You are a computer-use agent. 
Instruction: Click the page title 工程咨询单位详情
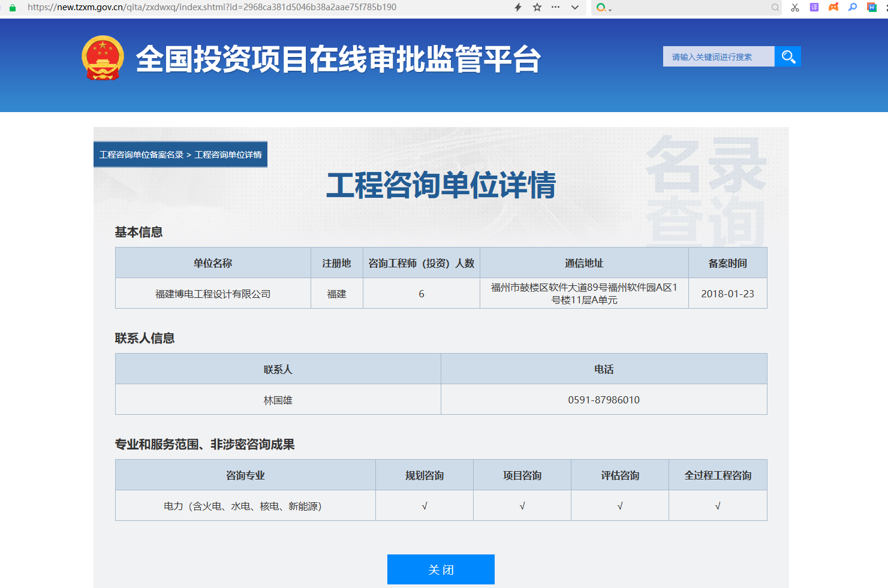[x=441, y=185]
